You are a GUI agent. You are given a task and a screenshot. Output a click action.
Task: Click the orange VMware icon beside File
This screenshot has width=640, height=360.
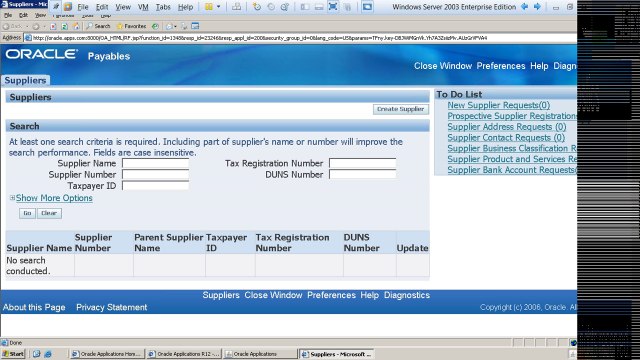pos(68,7)
